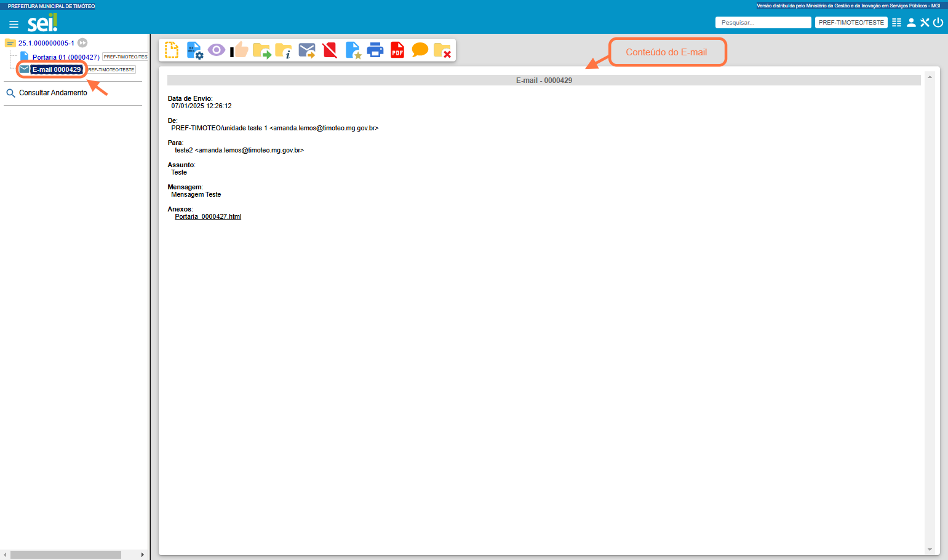
Task: Click the dashed-outline document icon in toolbar
Action: click(172, 50)
